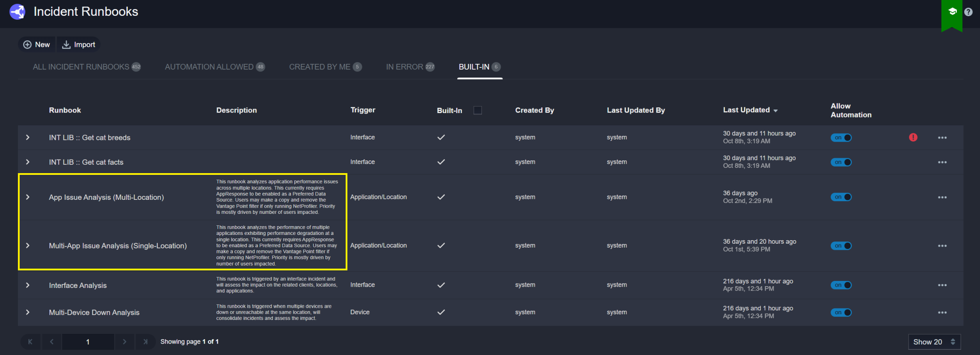Go to previous page arrow
Screen dimensions: 980x355
[x=52, y=342]
